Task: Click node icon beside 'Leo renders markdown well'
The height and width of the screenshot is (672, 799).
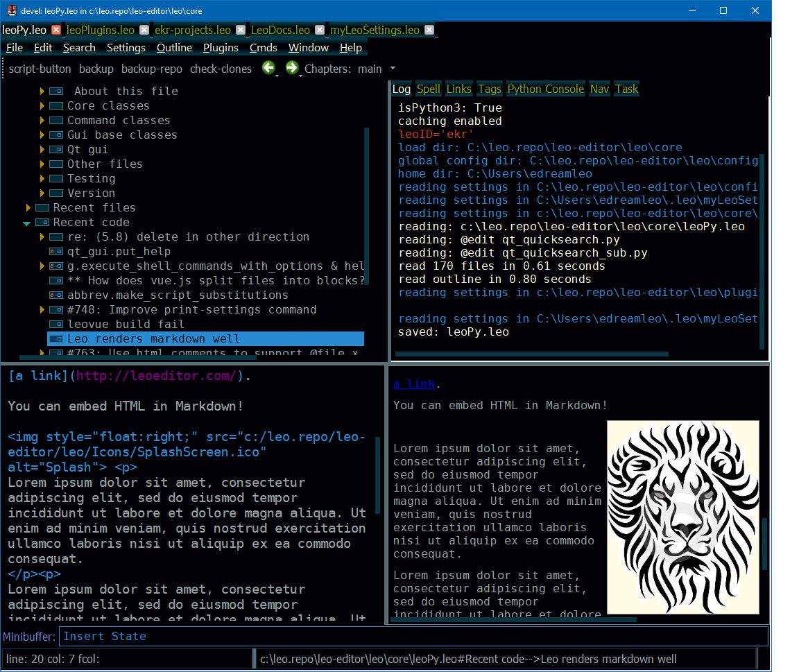Action: click(x=55, y=338)
